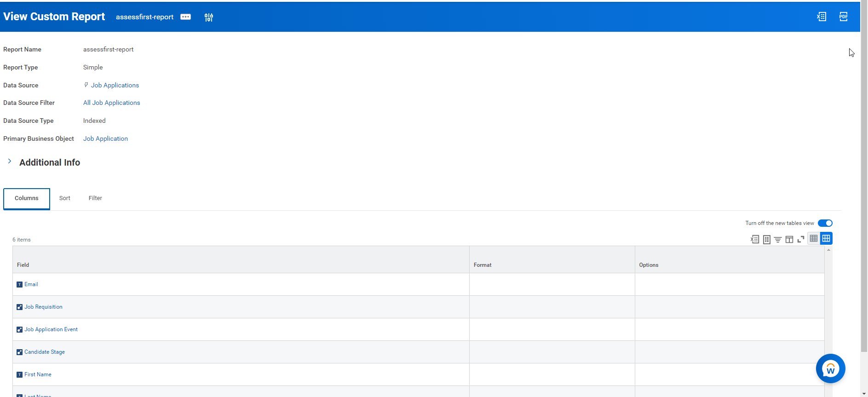Open the Job Applications data source link
The width and height of the screenshot is (868, 397).
115,85
